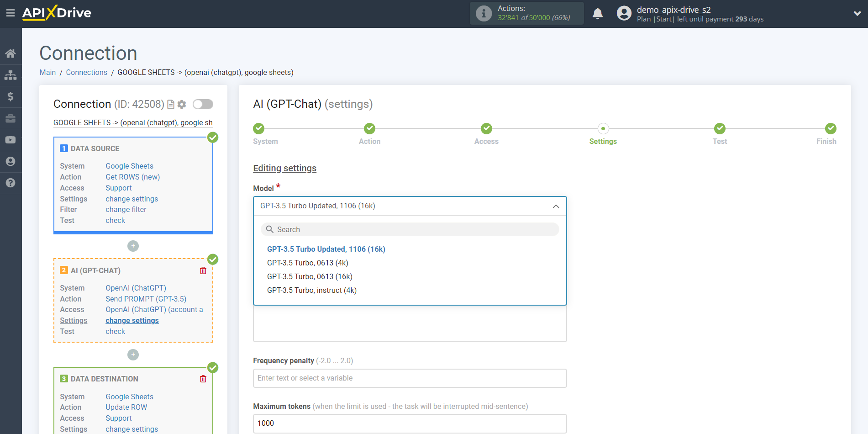Viewport: 868px width, 434px height.
Task: Click the connection copy document icon
Action: click(x=171, y=105)
